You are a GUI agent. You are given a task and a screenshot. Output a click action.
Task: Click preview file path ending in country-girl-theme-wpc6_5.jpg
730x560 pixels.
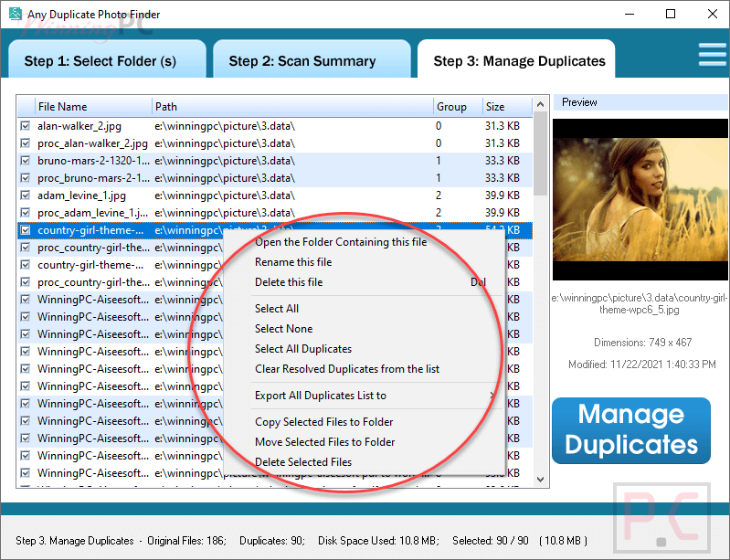(x=640, y=303)
